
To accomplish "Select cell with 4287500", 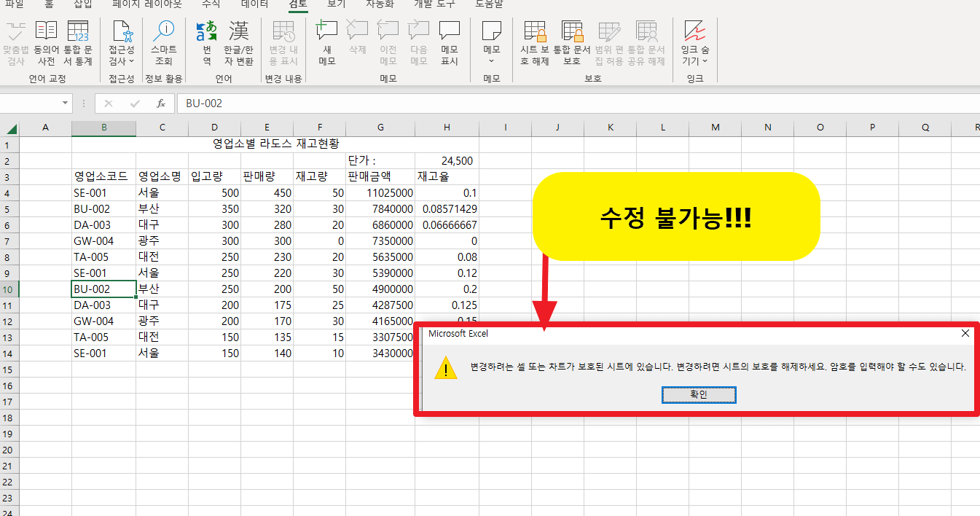I will [x=380, y=305].
